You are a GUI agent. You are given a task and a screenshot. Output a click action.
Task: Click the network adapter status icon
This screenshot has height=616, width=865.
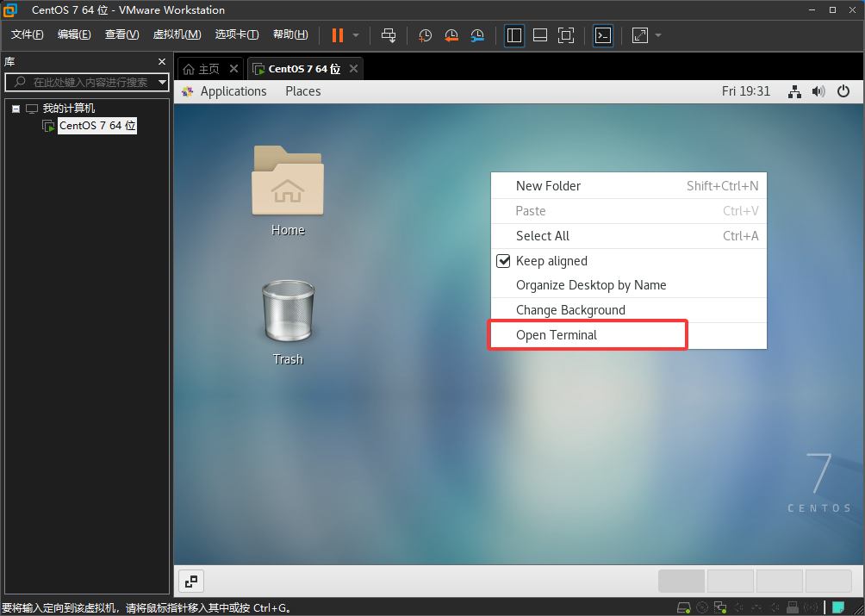point(720,607)
